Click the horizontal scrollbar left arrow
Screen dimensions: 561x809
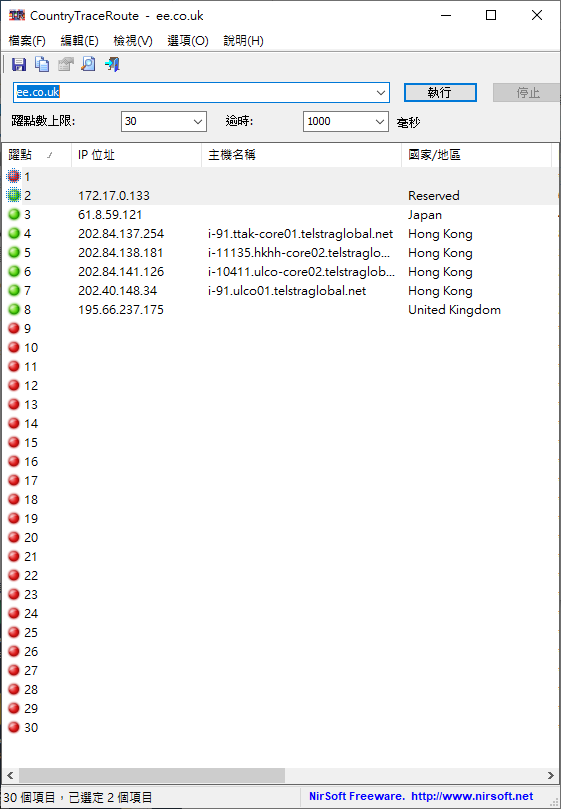coord(10,775)
